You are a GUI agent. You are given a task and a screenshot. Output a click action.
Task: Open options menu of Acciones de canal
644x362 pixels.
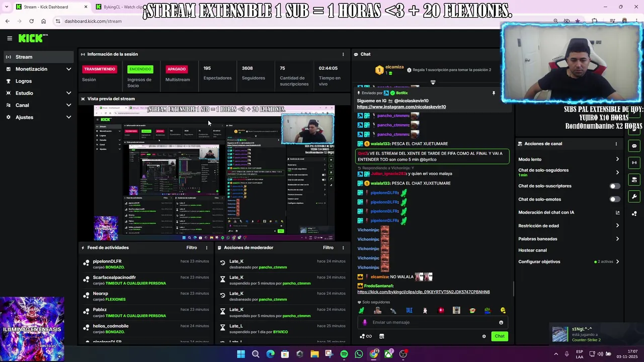(616, 144)
